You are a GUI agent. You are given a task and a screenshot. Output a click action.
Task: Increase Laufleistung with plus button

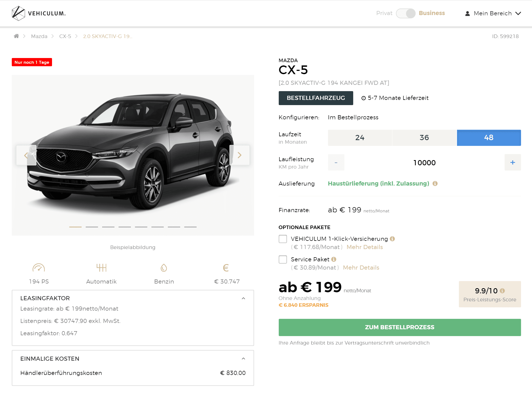tap(512, 163)
